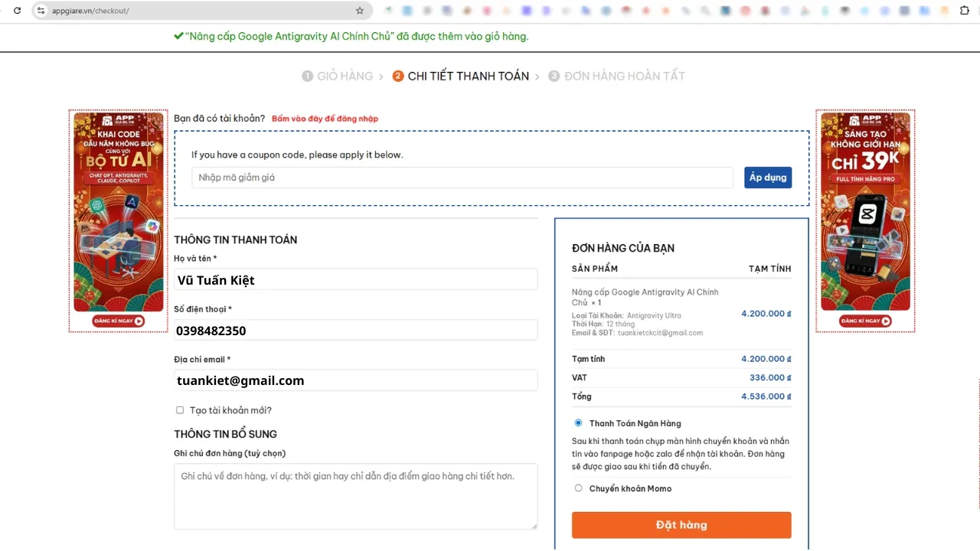Select Chuyển khoản Momo payment option
The width and height of the screenshot is (980, 551).
578,488
